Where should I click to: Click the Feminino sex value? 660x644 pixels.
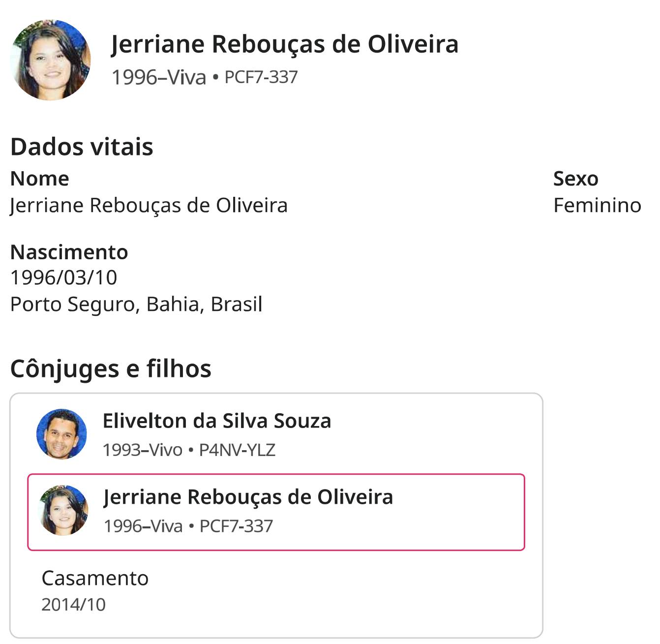coord(597,205)
